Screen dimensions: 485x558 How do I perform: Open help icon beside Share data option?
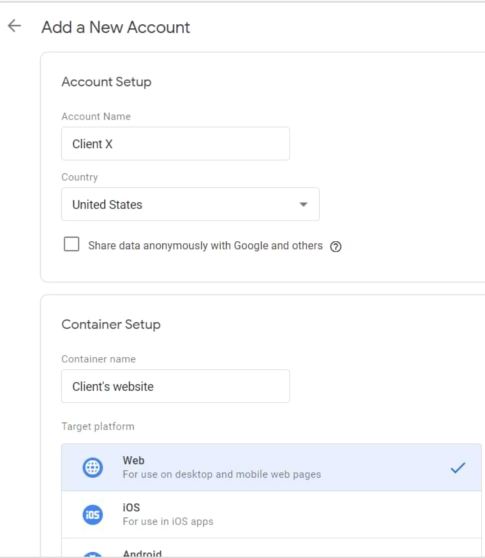click(x=336, y=246)
